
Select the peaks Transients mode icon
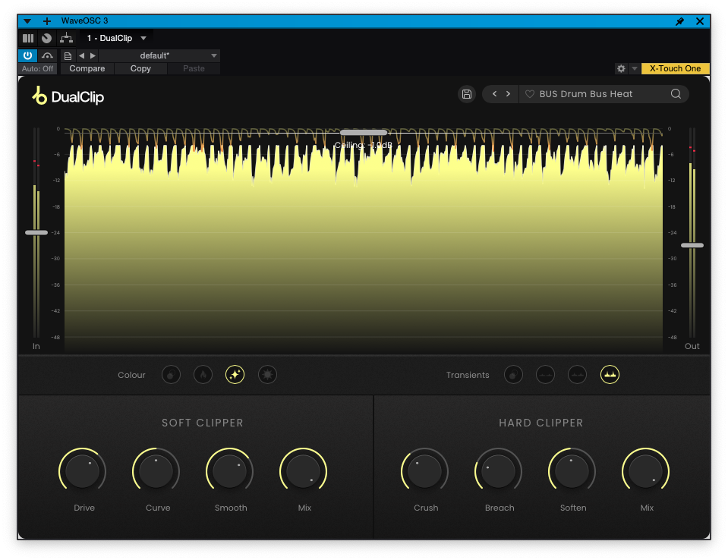click(610, 374)
